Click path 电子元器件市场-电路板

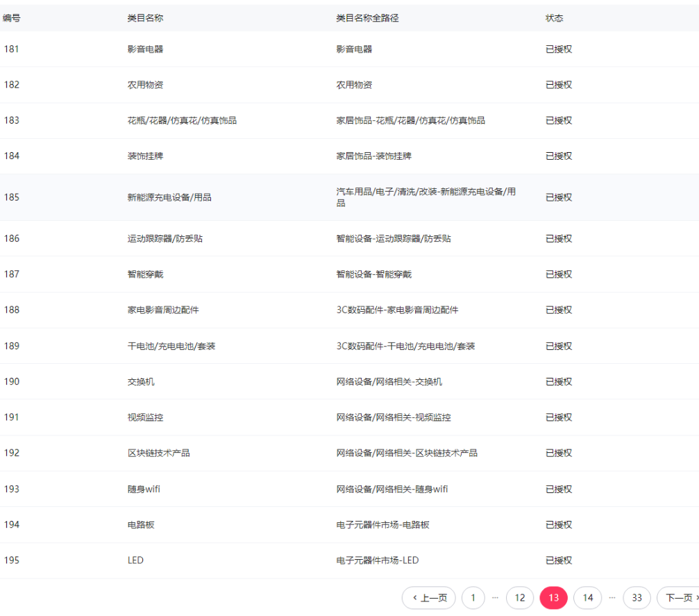click(382, 525)
